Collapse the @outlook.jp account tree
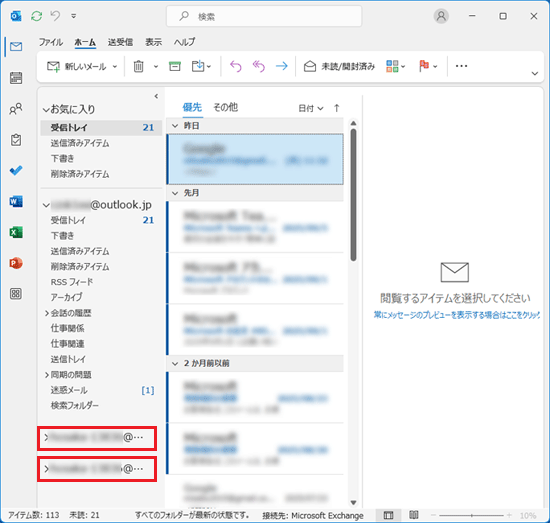 coord(46,205)
